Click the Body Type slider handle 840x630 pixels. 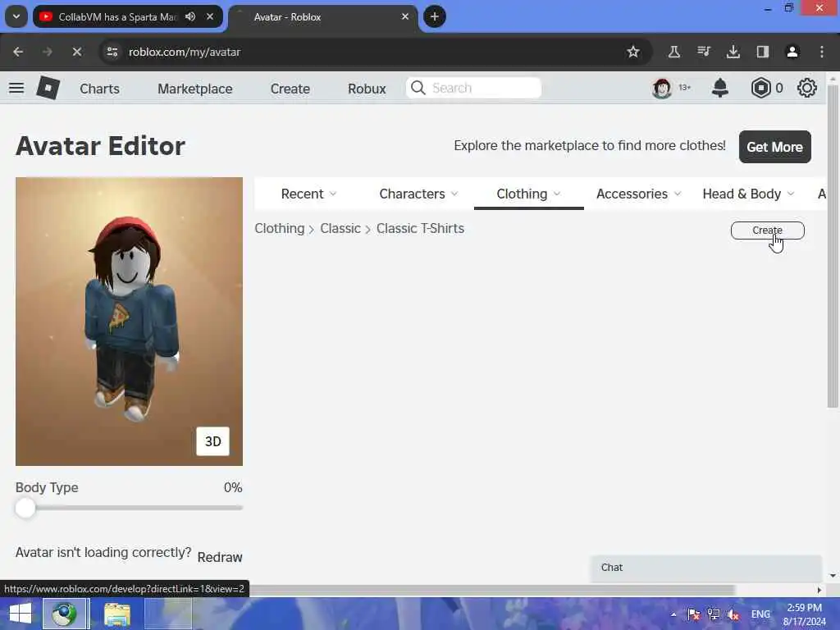point(25,508)
